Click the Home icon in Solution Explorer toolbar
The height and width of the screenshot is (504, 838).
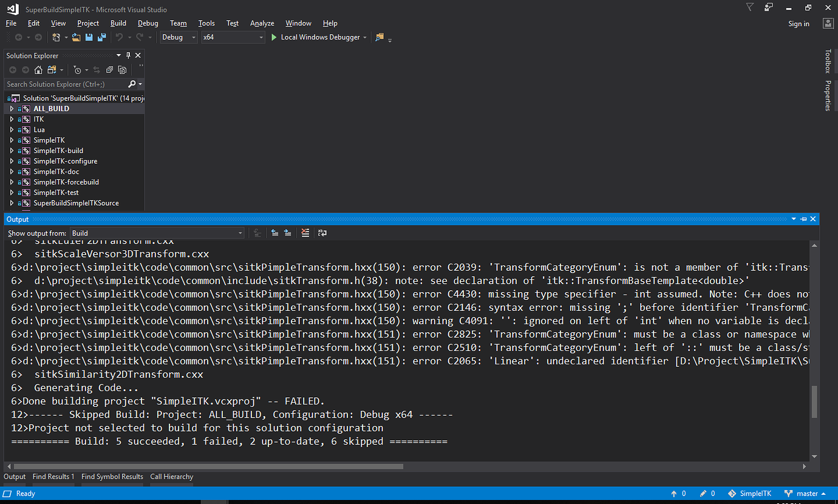pyautogui.click(x=38, y=70)
